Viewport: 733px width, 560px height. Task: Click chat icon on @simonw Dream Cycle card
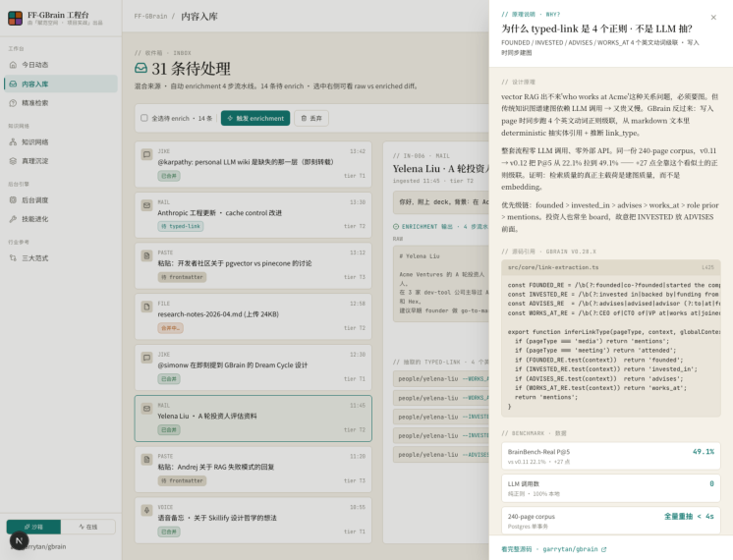(146, 358)
